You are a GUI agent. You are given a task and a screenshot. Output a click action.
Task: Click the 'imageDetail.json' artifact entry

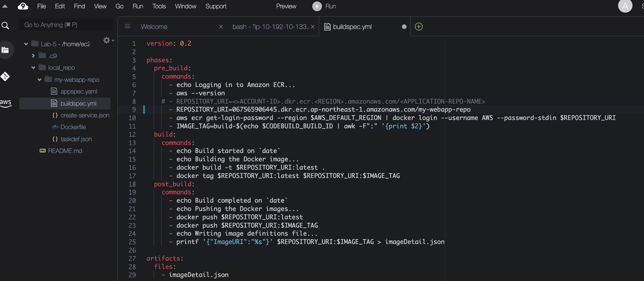coord(199,275)
